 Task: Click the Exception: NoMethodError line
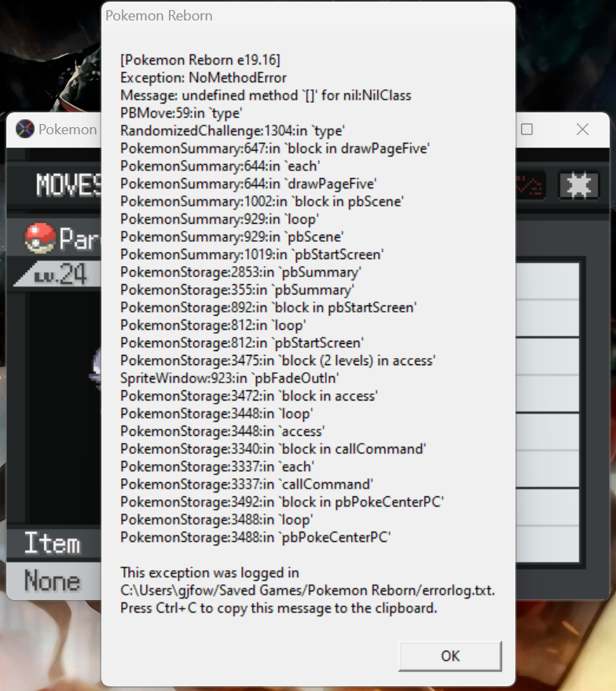point(203,78)
